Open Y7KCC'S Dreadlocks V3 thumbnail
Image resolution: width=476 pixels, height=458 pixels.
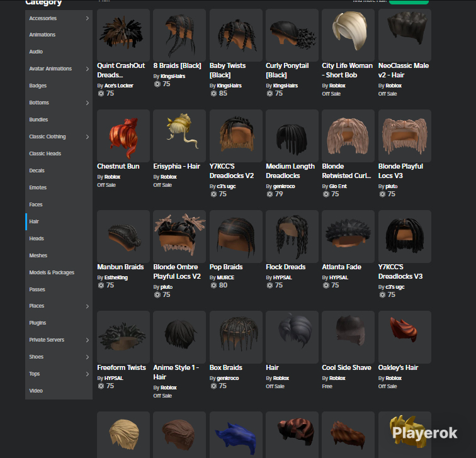(405, 237)
